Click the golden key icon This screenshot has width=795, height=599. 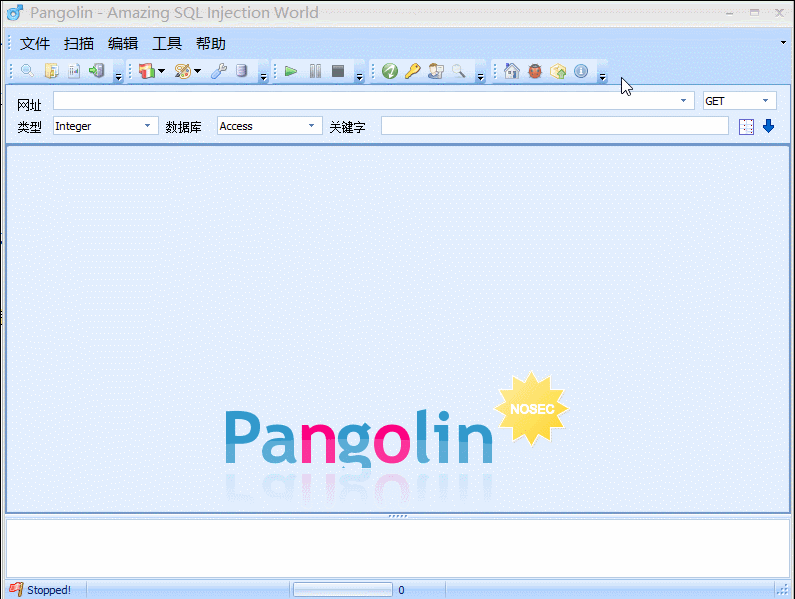point(412,71)
